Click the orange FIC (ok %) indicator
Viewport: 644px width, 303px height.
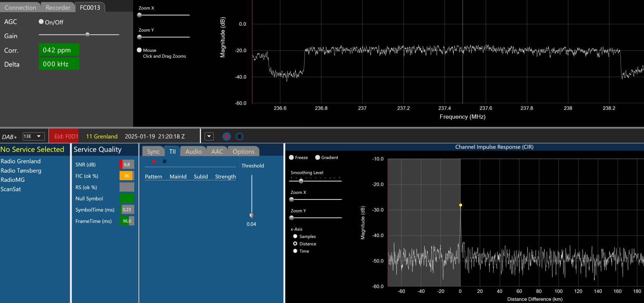(x=127, y=176)
